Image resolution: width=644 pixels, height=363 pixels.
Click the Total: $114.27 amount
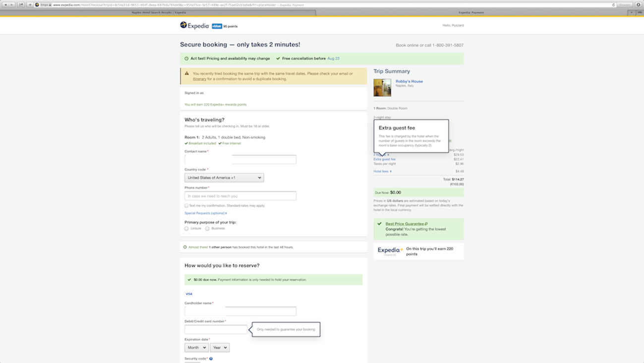tap(454, 180)
